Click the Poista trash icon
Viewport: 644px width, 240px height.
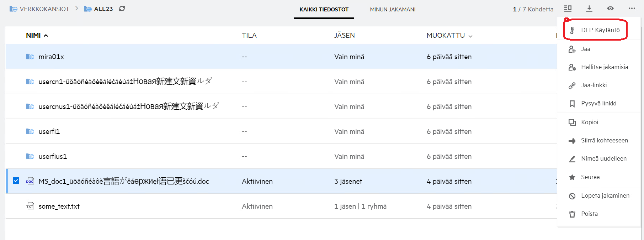point(572,214)
